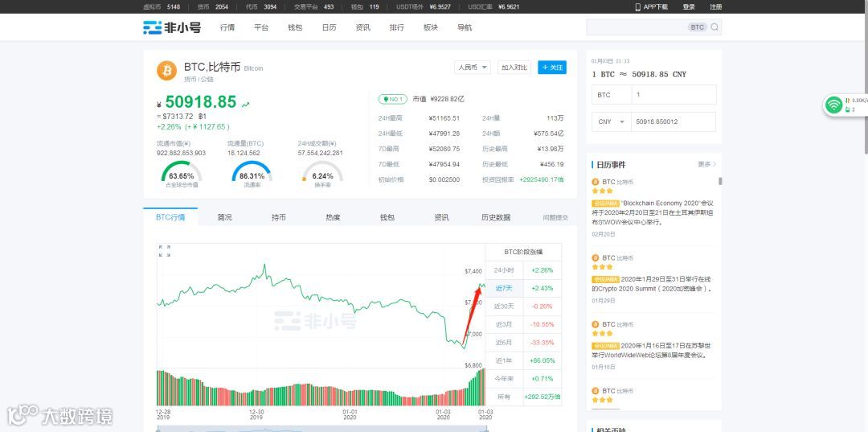
Task: Open 平台 in the top navigation
Action: click(x=261, y=27)
